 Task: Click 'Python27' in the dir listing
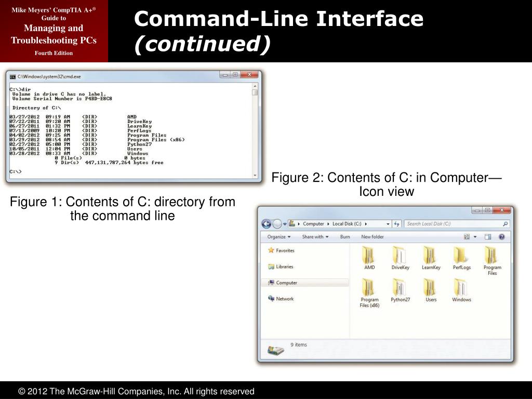(x=139, y=144)
